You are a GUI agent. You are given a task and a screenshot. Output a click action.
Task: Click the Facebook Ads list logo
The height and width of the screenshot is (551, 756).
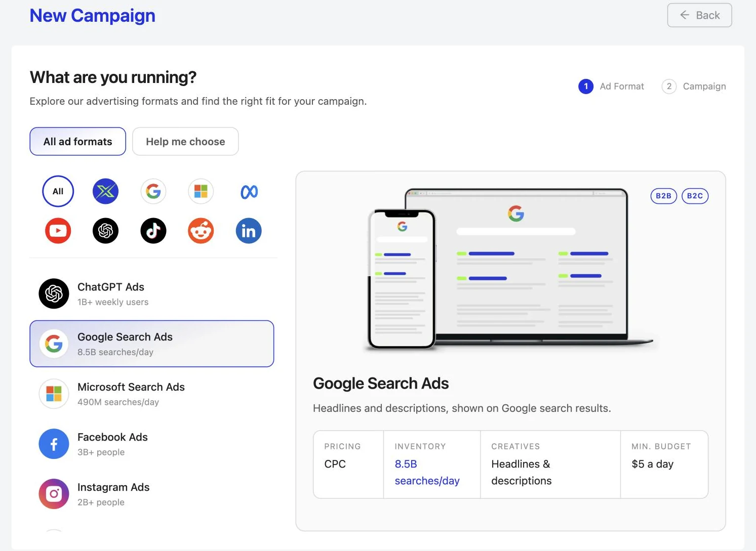(x=54, y=444)
